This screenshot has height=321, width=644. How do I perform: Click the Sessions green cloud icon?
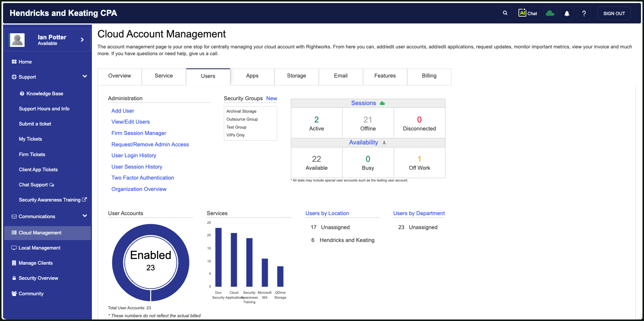(382, 103)
